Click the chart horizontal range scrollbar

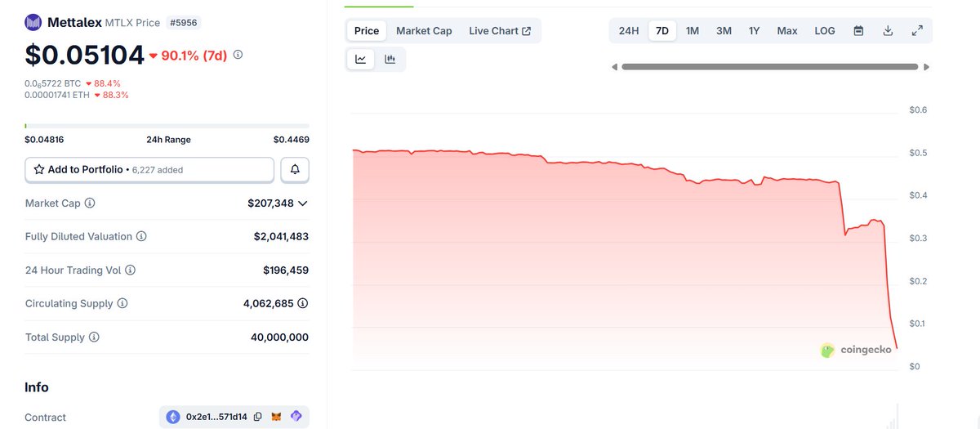(x=769, y=67)
